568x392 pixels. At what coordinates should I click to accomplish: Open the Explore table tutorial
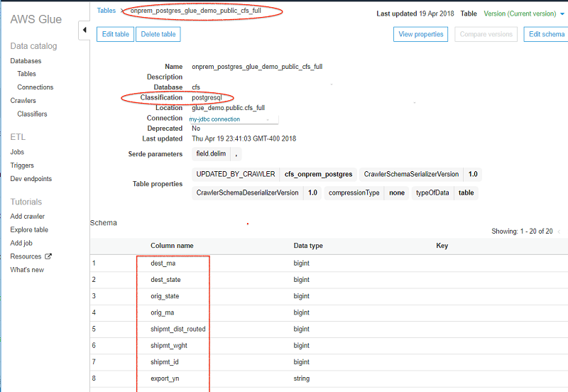click(x=29, y=229)
